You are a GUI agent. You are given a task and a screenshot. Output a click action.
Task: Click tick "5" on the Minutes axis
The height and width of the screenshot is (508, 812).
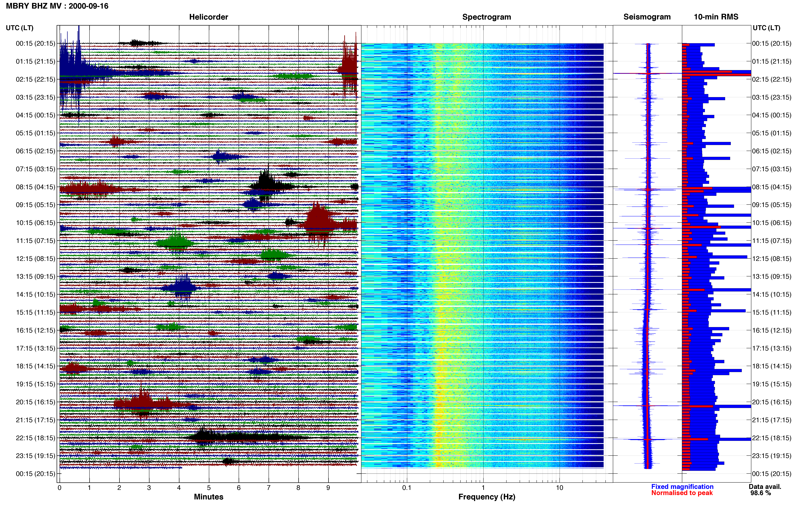coord(209,488)
